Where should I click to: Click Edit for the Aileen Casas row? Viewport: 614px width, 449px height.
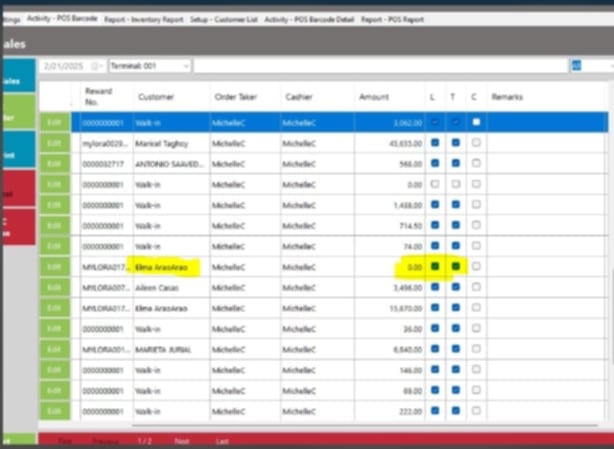coord(55,287)
